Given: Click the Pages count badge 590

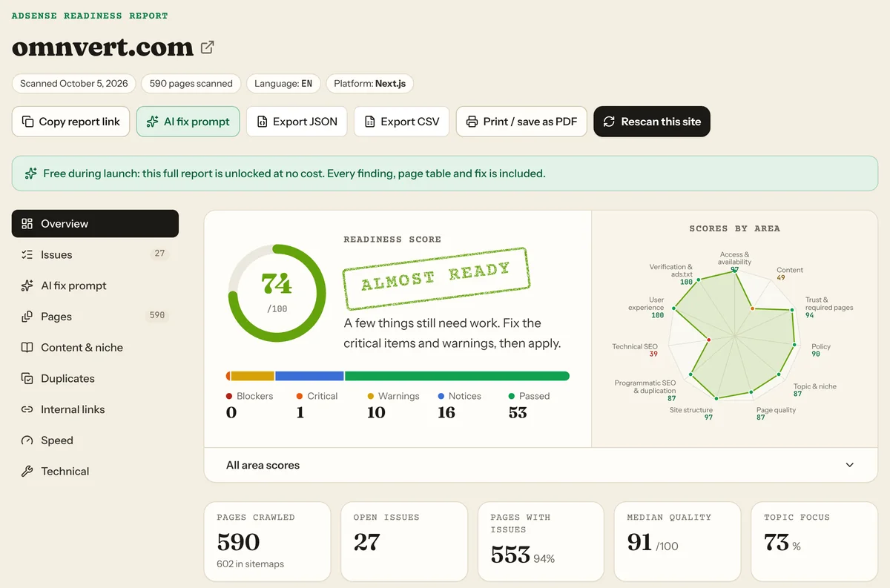Looking at the screenshot, I should (x=157, y=316).
